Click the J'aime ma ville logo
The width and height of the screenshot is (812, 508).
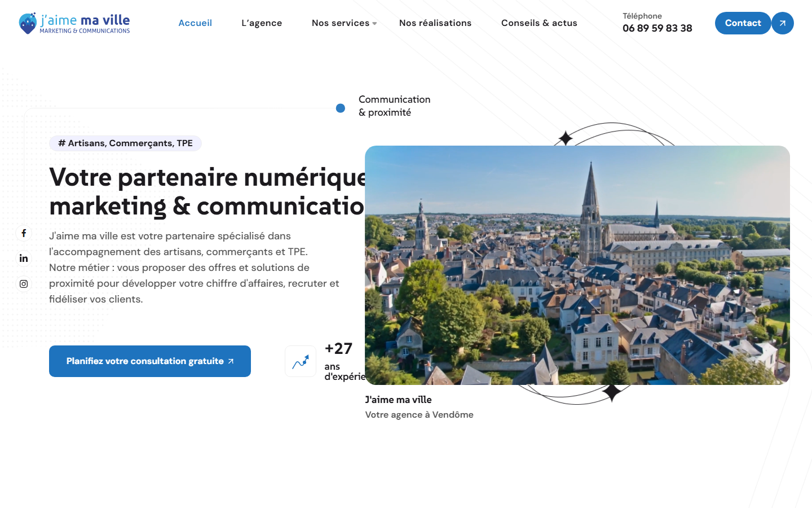click(x=74, y=23)
